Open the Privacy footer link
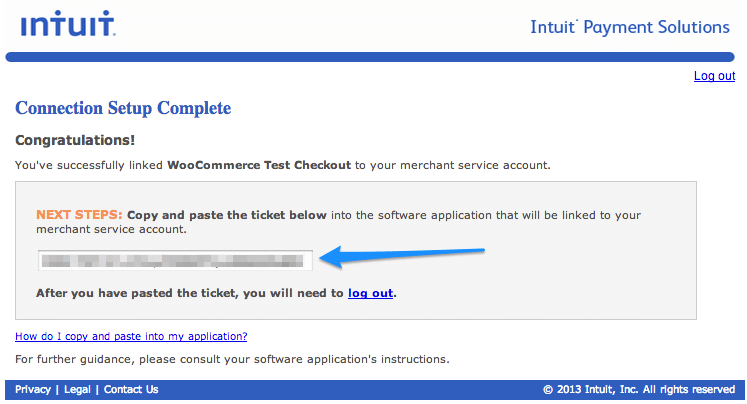The image size is (747, 404). pyautogui.click(x=33, y=389)
